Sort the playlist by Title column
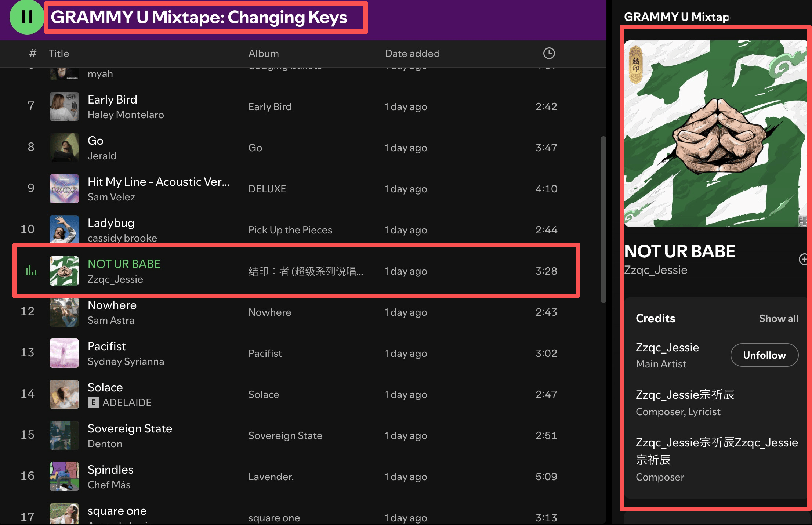Image resolution: width=812 pixels, height=525 pixels. click(x=59, y=53)
